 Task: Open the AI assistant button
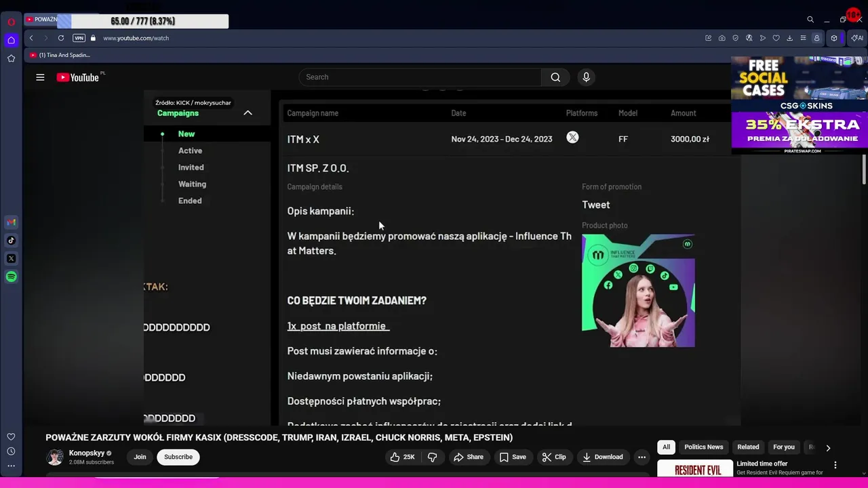[x=856, y=38]
